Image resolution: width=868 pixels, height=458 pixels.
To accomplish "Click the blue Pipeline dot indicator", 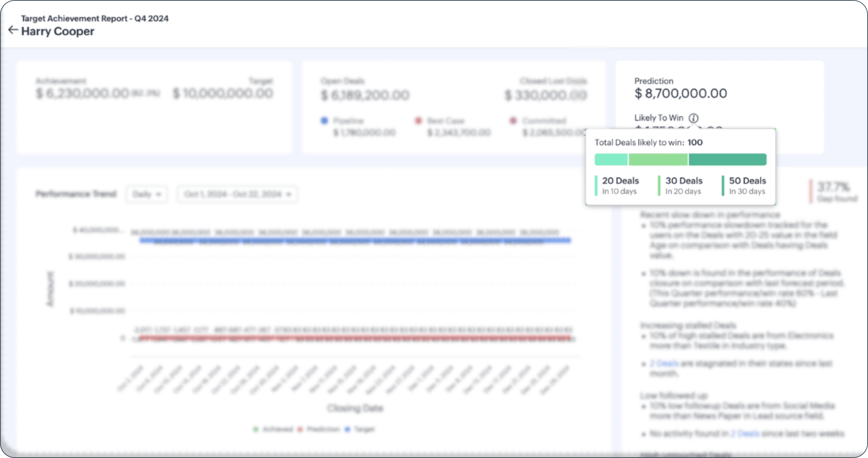I will click(324, 121).
